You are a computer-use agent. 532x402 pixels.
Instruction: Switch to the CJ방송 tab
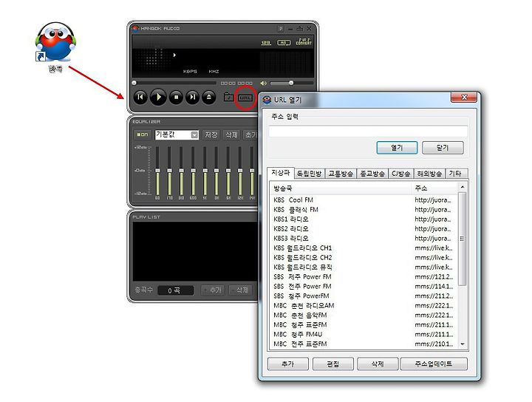400,174
